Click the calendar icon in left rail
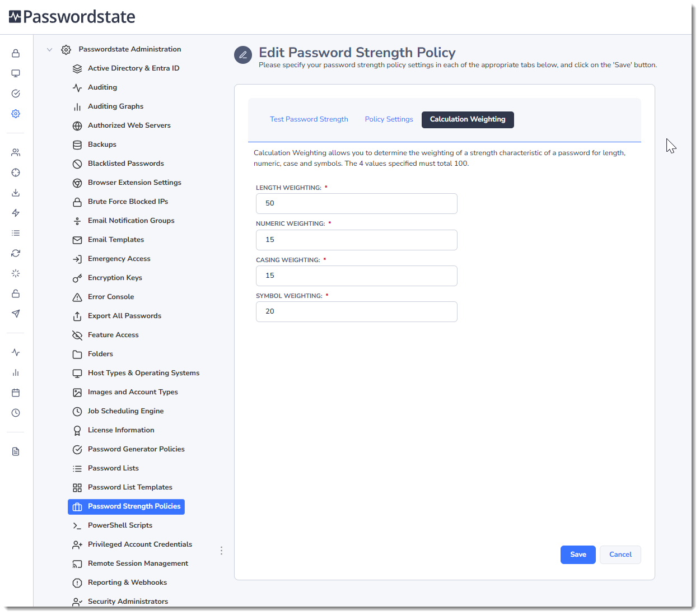This screenshot has width=700, height=615. (16, 393)
